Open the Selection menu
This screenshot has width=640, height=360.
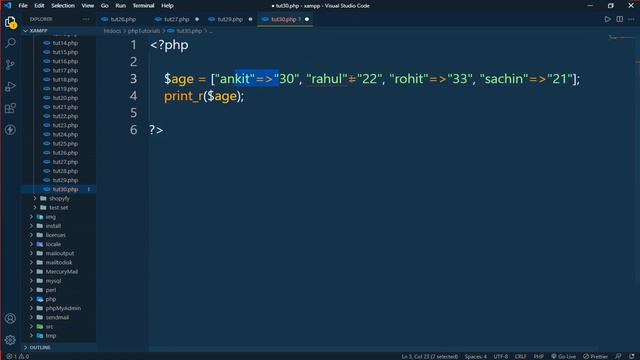coord(63,6)
